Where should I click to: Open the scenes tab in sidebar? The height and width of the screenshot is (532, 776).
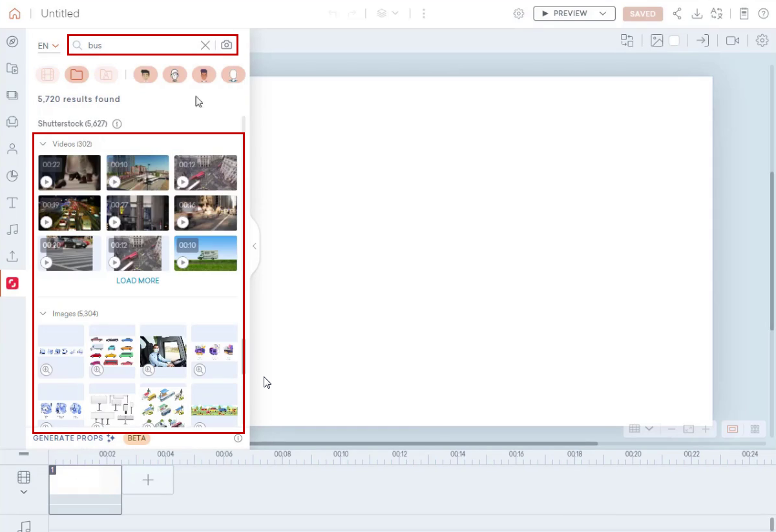click(12, 95)
